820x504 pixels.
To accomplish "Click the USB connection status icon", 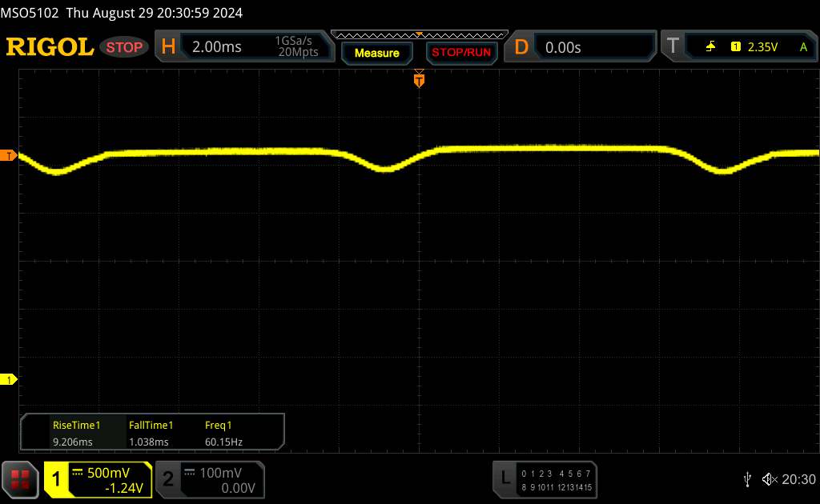I will click(x=747, y=478).
